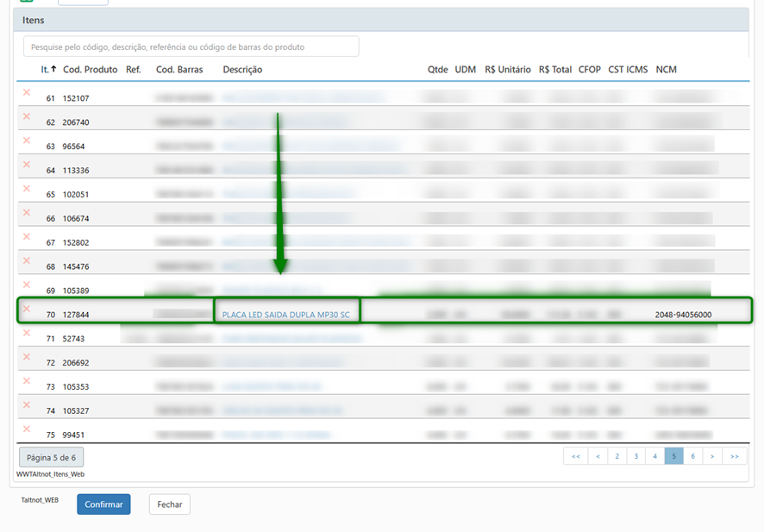Screen dimensions: 764x532
Task: Click the Confirmar button
Action: 103,504
